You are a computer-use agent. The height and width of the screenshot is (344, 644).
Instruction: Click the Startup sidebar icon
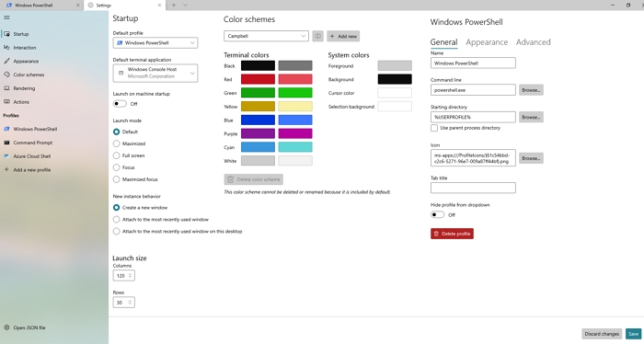(x=6, y=34)
